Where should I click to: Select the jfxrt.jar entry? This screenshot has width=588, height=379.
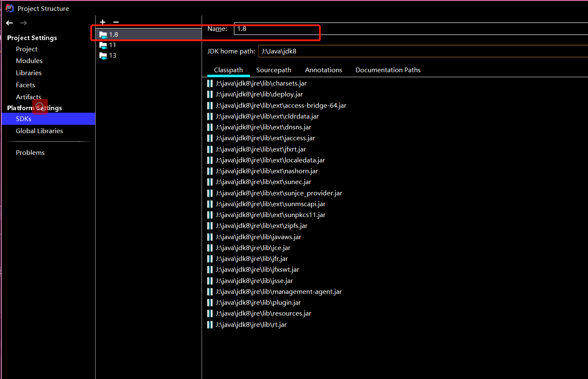[x=261, y=149]
